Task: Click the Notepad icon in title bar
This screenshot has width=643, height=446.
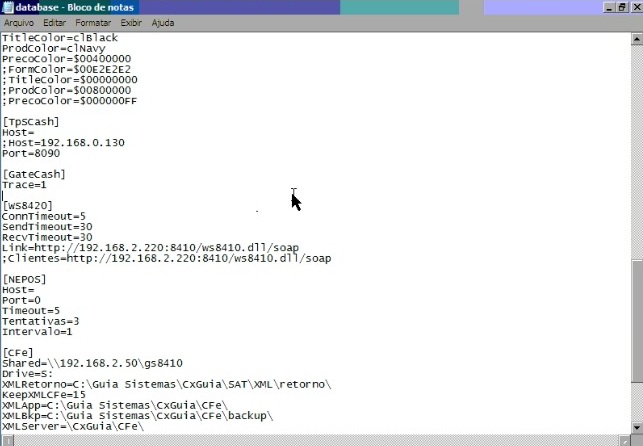Action: click(8, 7)
